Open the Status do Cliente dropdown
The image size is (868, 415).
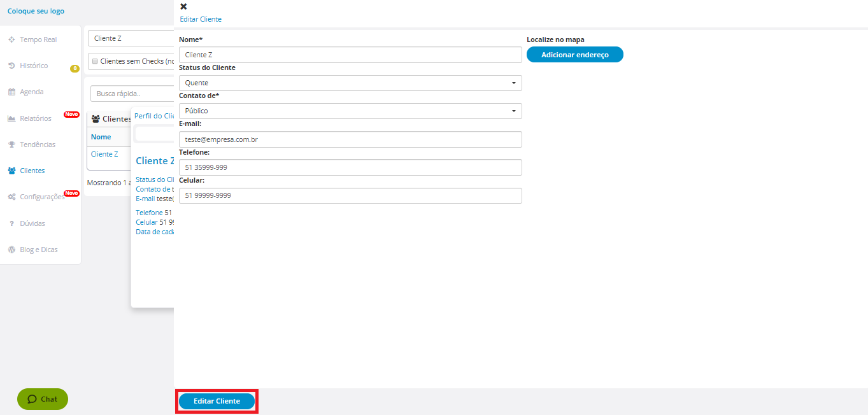tap(350, 83)
